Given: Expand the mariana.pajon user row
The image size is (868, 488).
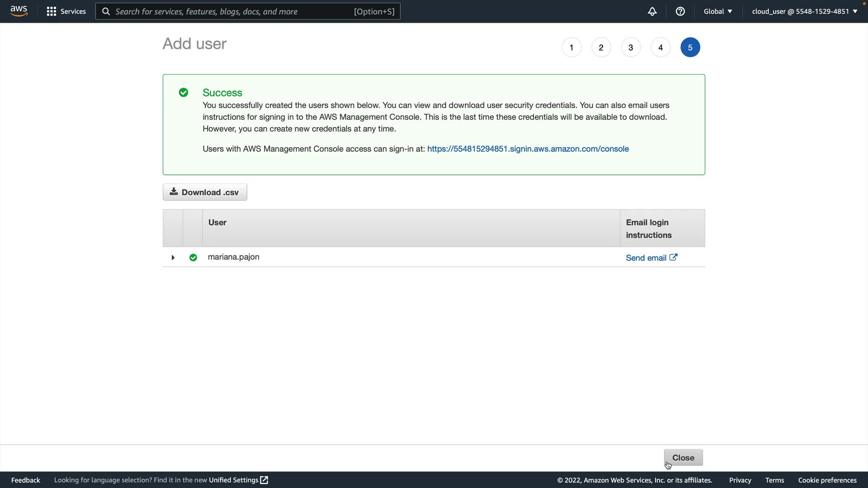Looking at the screenshot, I should pos(173,258).
